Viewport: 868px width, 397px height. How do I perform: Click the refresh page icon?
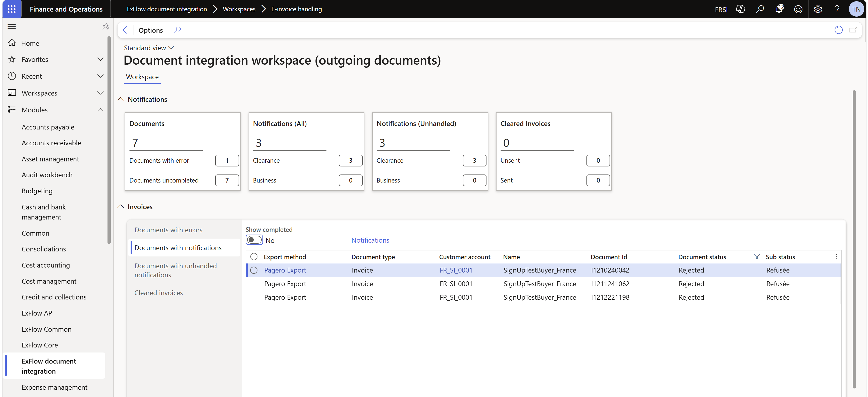[838, 30]
